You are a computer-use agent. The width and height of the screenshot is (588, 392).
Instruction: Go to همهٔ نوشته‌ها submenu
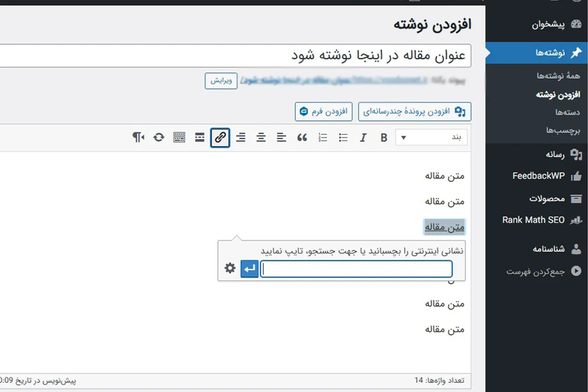pyautogui.click(x=558, y=76)
